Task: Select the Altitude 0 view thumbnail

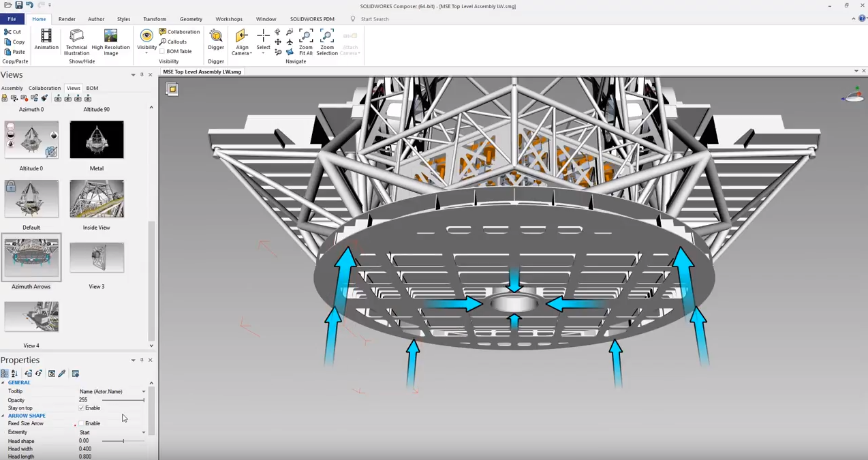Action: 31,140
